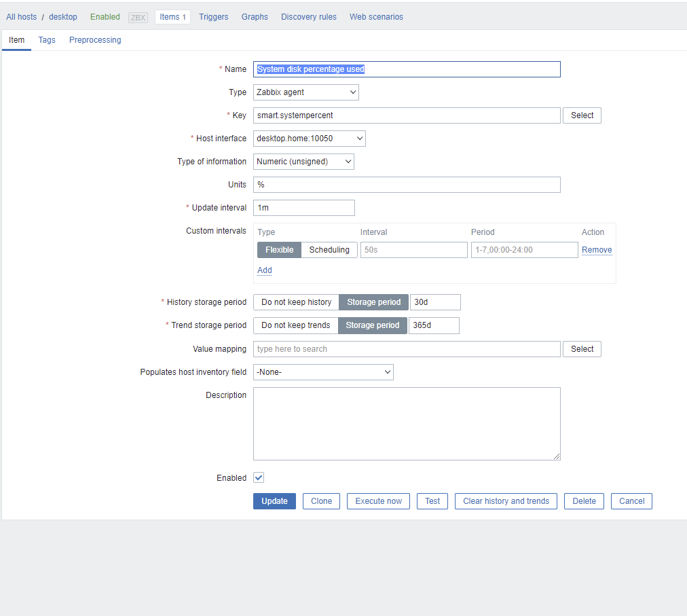
Task: Select Do not keep history option
Action: (296, 302)
